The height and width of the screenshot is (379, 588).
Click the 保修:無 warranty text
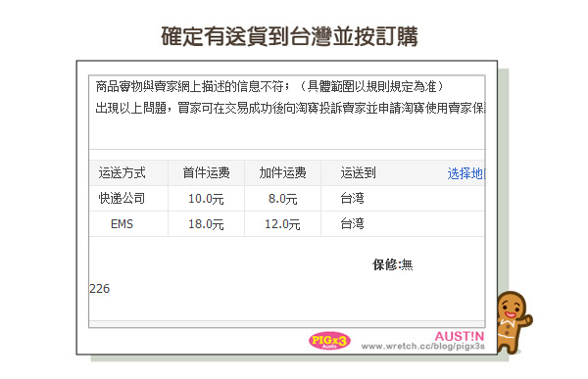(x=393, y=264)
